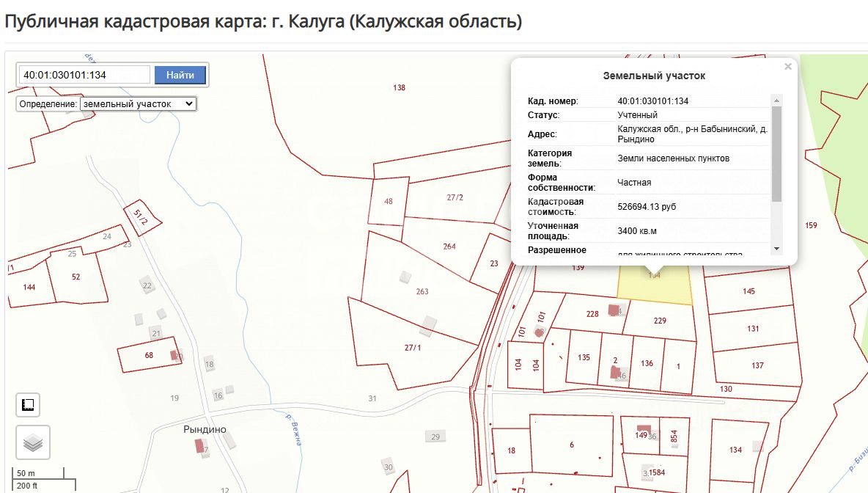Click the red building in parcel 68
The width and height of the screenshot is (868, 493).
coord(174,355)
